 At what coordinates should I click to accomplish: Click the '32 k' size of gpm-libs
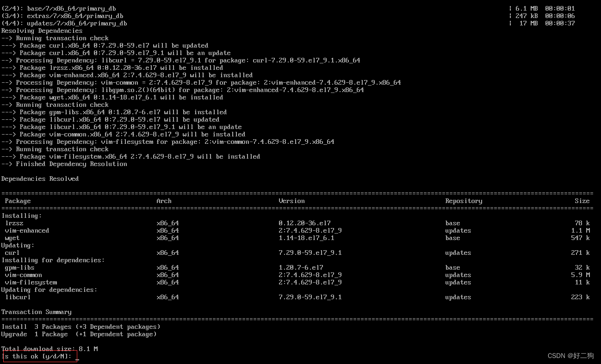(582, 268)
